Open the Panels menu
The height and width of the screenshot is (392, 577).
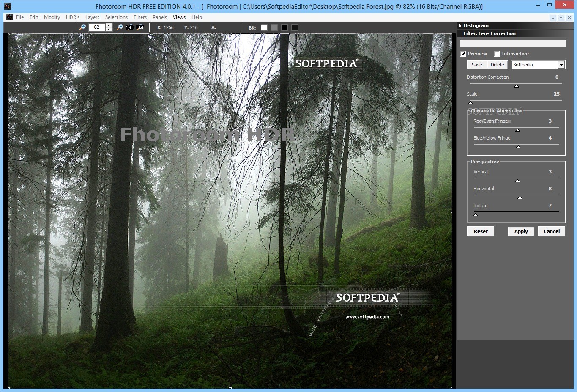[160, 17]
